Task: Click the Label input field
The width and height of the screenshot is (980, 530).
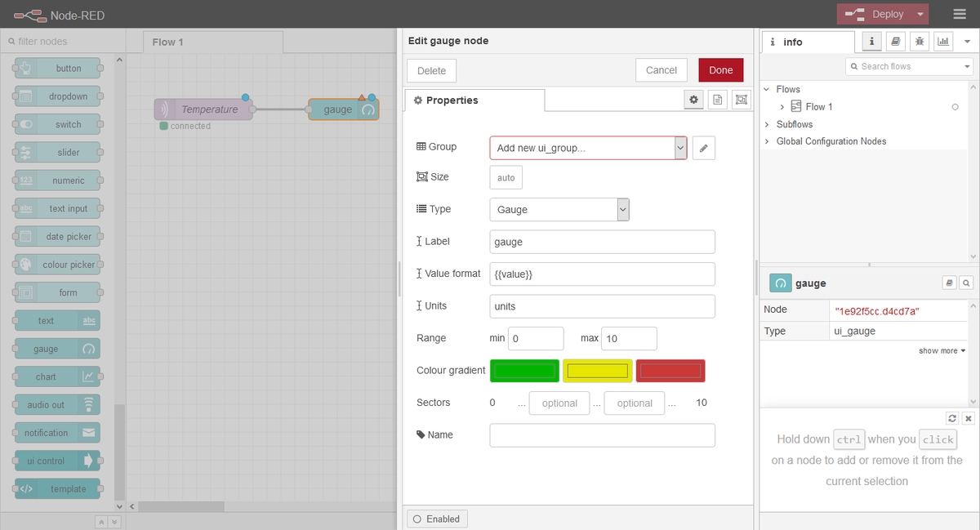Action: (x=603, y=242)
